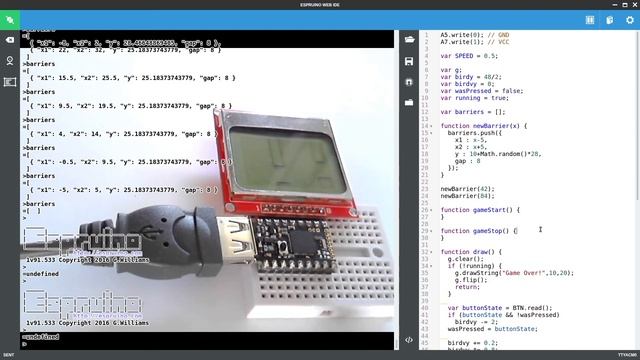Collapse function newBarrier at line 14
Viewport: 640px width, 360px height.
click(x=431, y=126)
